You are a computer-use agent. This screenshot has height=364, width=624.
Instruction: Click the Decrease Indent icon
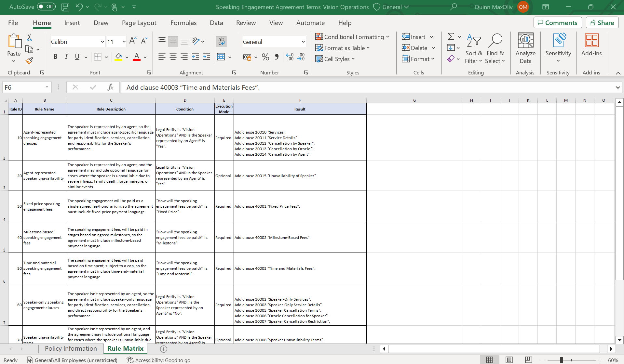(196, 57)
